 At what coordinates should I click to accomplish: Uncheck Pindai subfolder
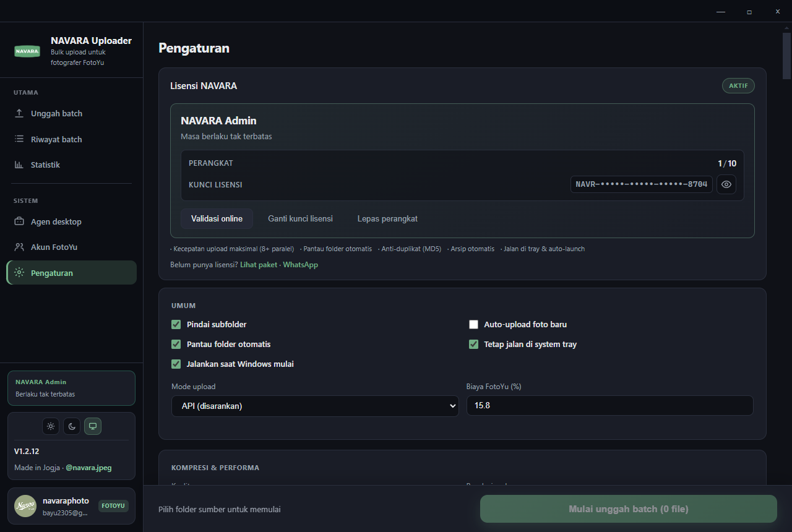(176, 324)
